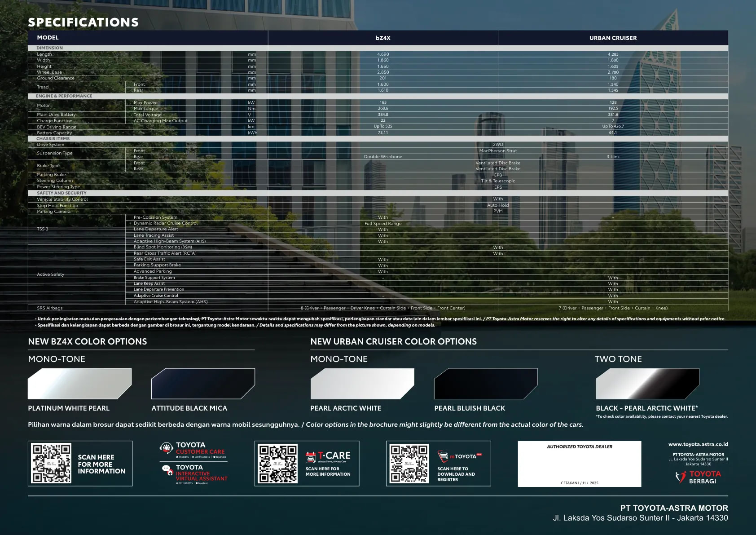Screen dimensions: 756x535
Task: Click the "Advanced Parking" row label
Action: pyautogui.click(x=153, y=271)
